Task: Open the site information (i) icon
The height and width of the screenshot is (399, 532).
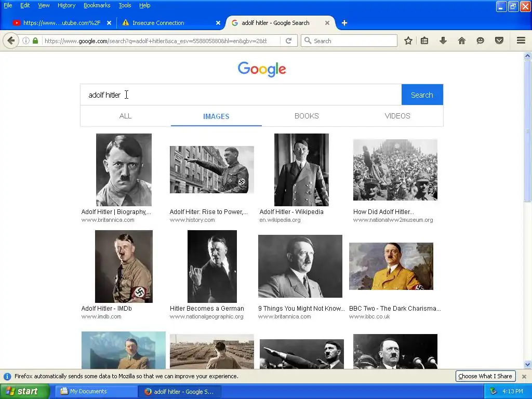Action: pos(26,41)
